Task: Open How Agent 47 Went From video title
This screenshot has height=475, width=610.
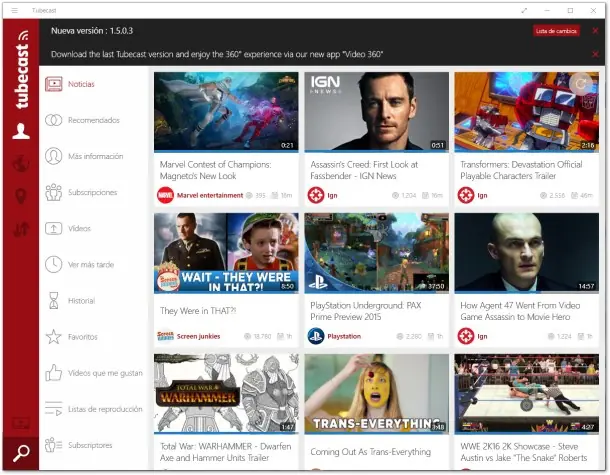Action: tap(520, 311)
